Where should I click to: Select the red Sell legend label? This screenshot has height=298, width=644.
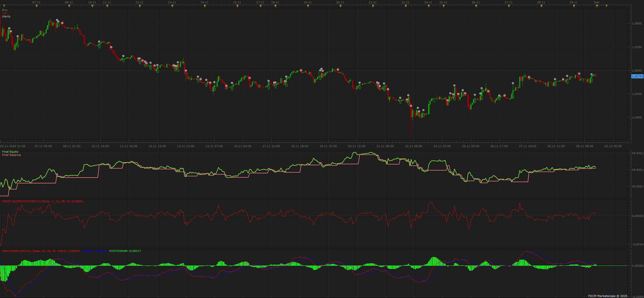click(x=5, y=13)
